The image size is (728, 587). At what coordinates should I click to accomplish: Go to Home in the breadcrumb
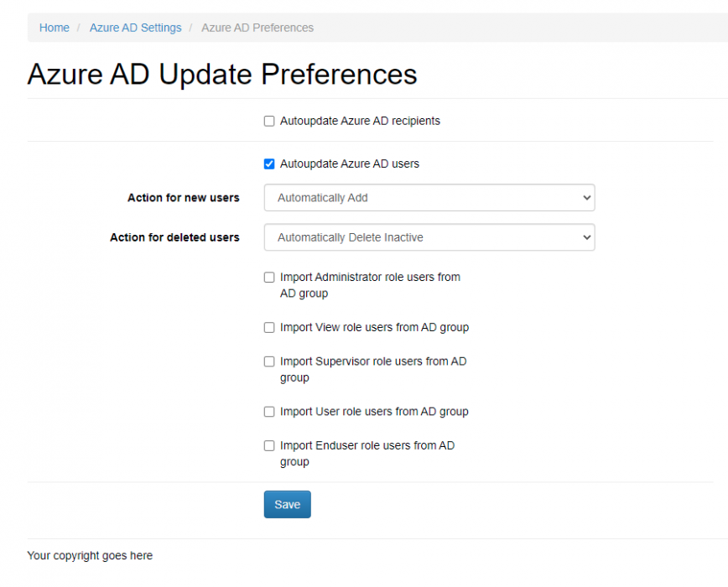point(55,28)
